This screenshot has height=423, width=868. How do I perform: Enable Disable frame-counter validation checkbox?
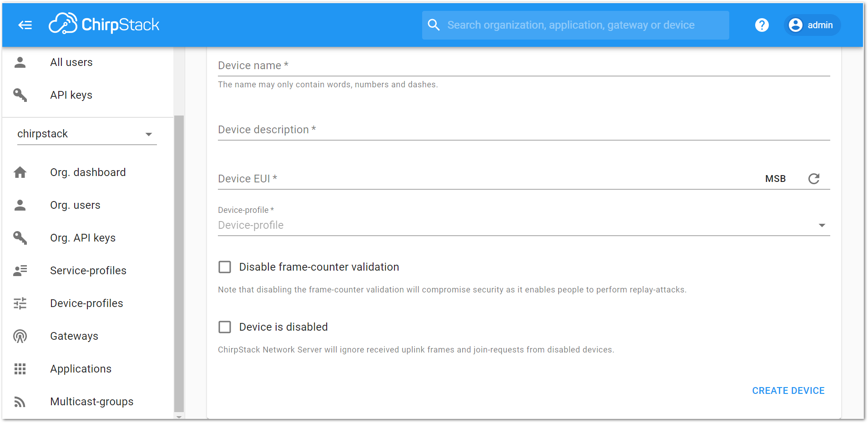(225, 267)
